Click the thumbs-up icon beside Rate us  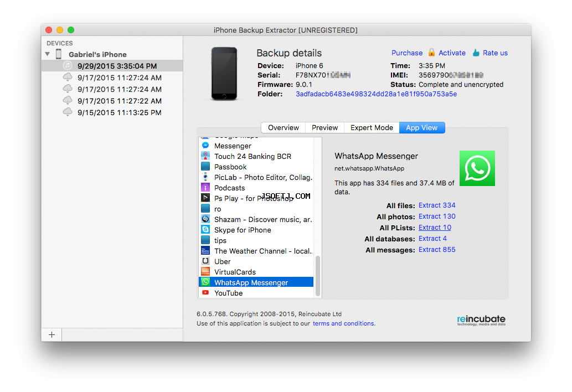coord(476,53)
